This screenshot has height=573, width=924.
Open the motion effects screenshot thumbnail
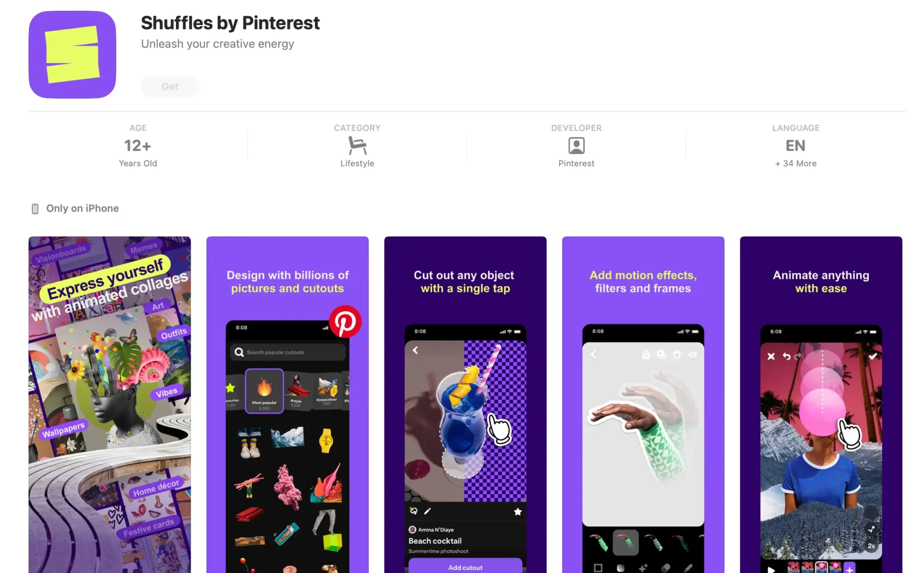(x=643, y=405)
